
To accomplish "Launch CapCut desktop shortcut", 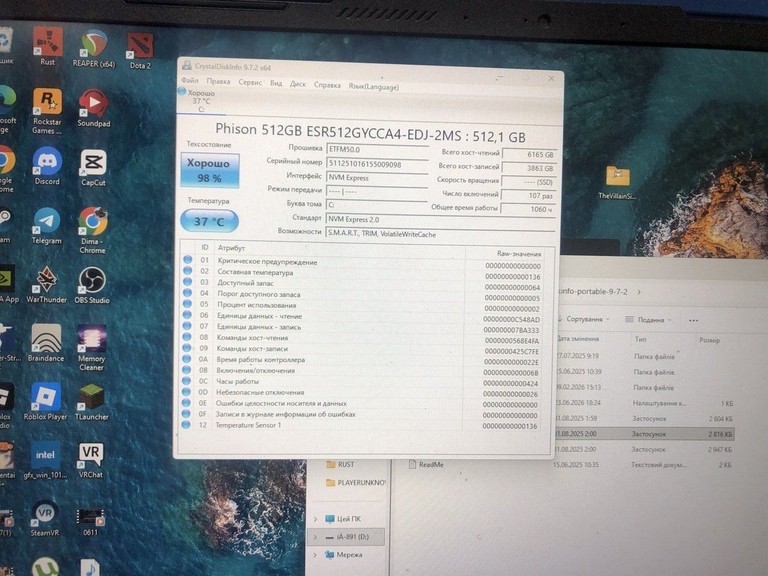I will point(93,168).
